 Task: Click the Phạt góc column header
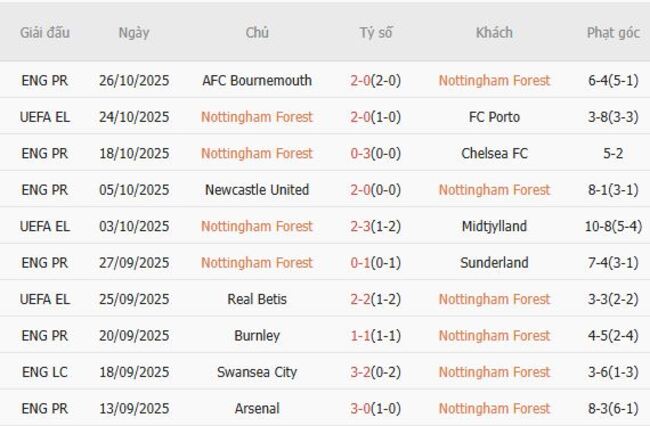613,32
